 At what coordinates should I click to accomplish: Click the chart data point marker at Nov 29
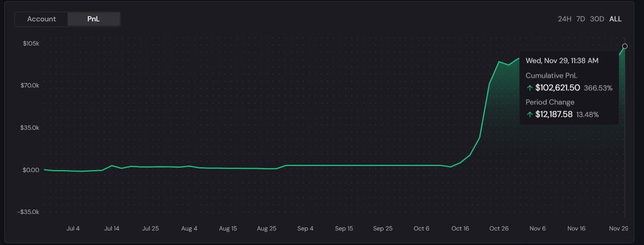625,46
